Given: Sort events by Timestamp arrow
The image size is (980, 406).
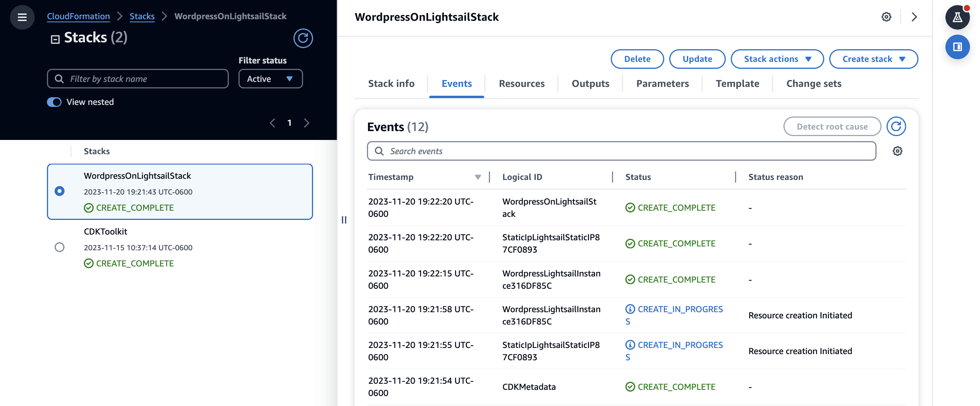Looking at the screenshot, I should pos(478,177).
